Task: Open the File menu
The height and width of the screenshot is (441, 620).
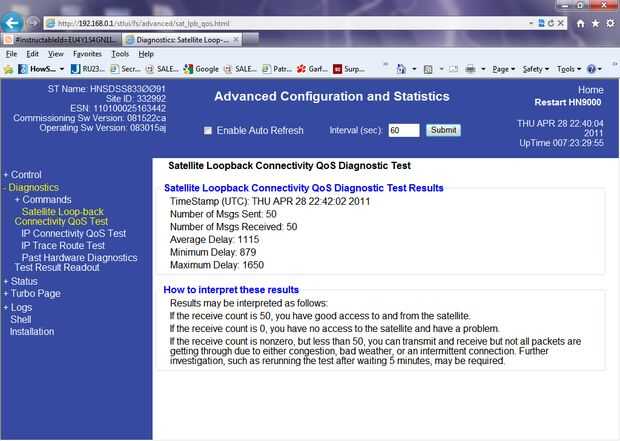Action: [x=11, y=54]
